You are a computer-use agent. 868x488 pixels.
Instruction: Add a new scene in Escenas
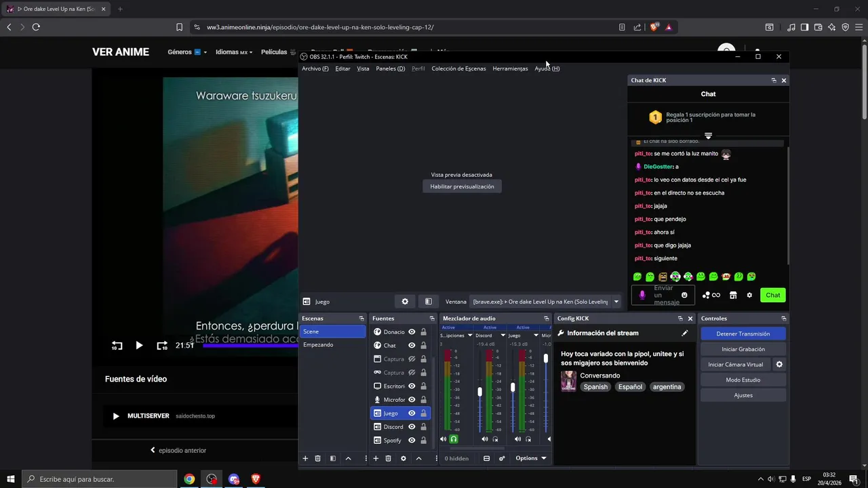(305, 459)
